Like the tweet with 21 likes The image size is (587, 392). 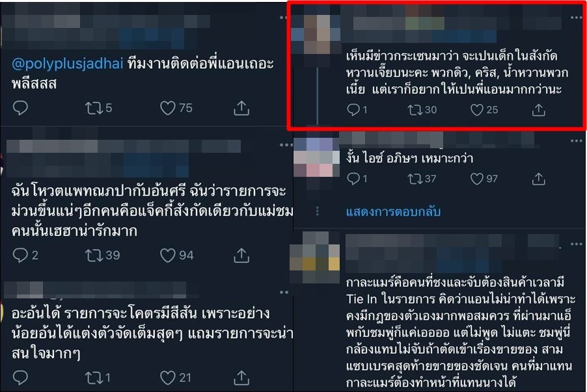(x=168, y=378)
